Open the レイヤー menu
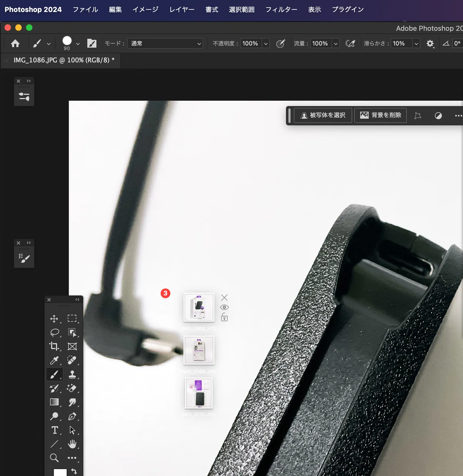 point(182,10)
